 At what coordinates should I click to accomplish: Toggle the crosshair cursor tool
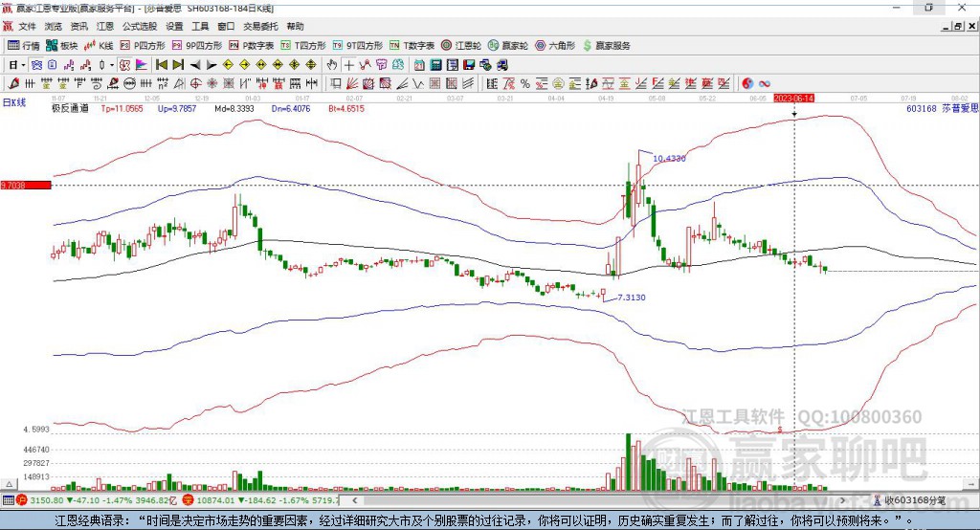point(348,65)
